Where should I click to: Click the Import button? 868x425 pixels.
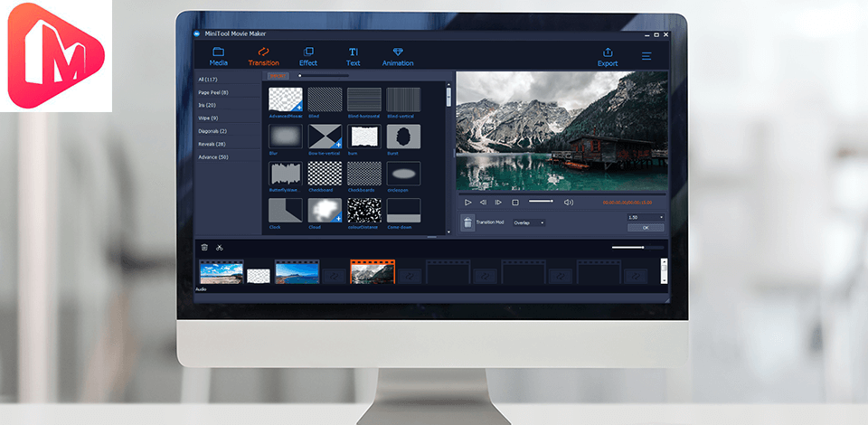(278, 76)
